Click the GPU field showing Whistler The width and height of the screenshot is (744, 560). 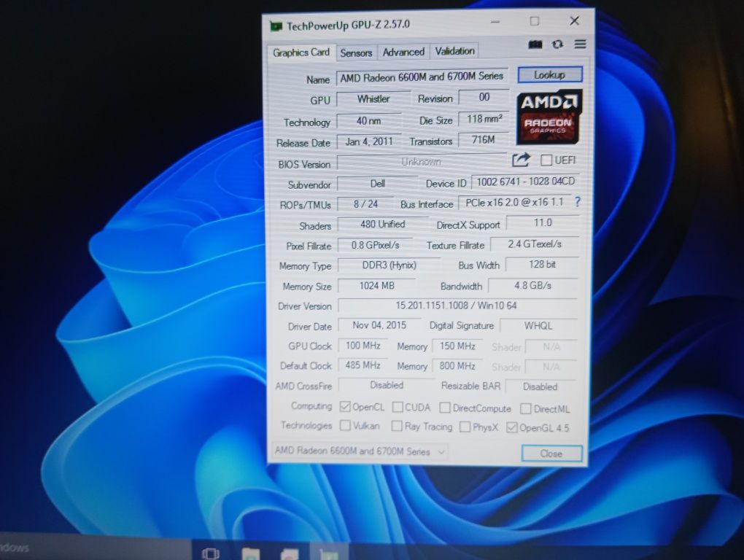point(373,99)
